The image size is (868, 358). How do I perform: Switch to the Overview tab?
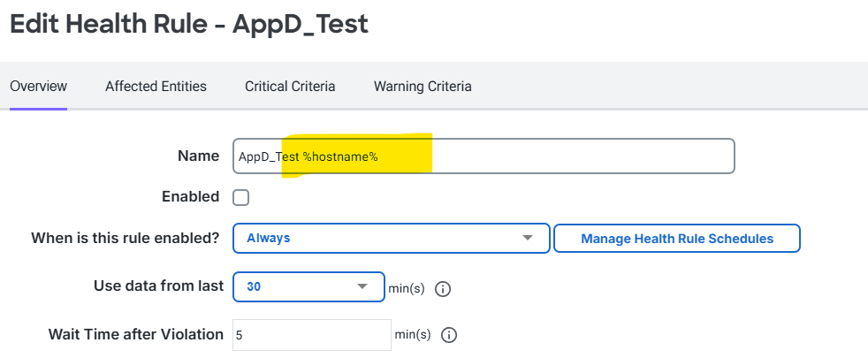point(38,87)
